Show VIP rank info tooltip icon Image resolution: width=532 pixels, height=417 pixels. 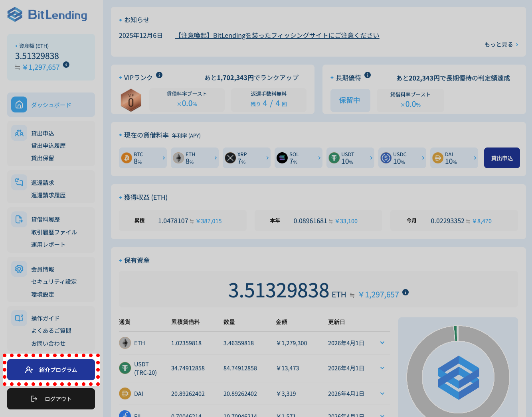point(159,75)
